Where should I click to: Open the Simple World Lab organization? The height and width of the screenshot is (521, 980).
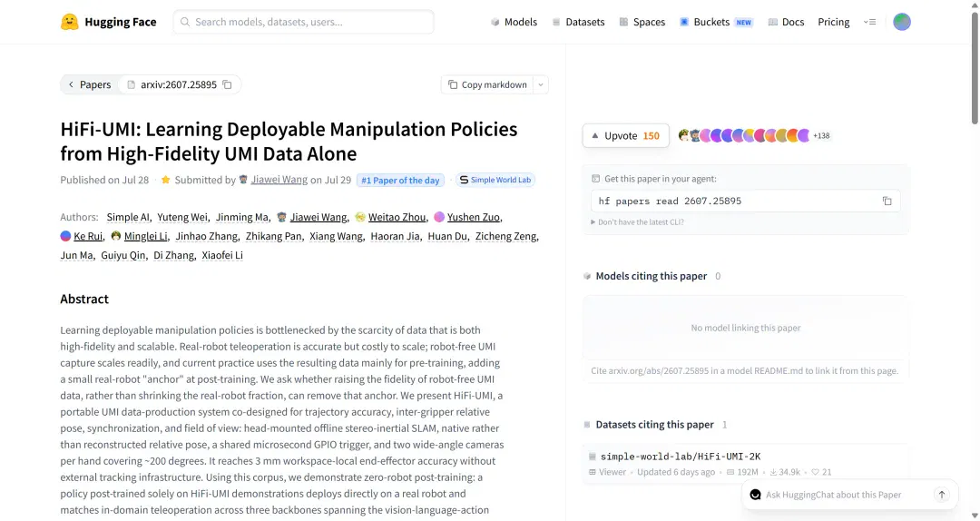[x=495, y=180]
